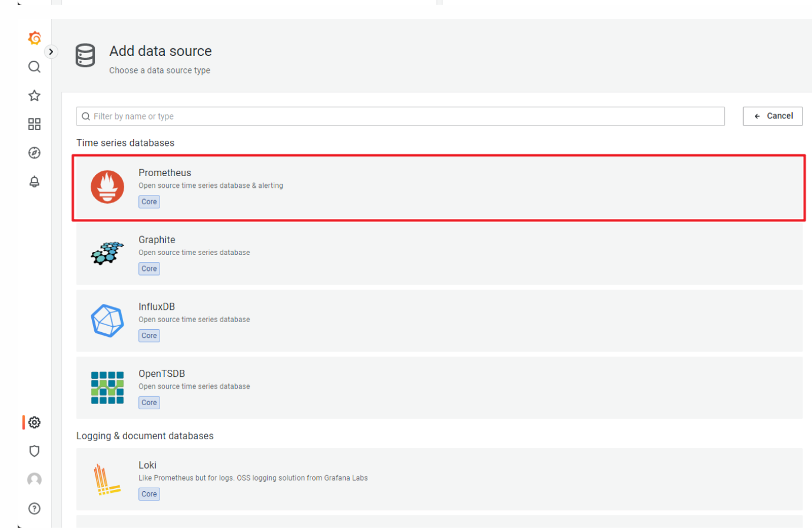Click the InfluxDB logo icon
The height and width of the screenshot is (530, 812).
click(107, 320)
